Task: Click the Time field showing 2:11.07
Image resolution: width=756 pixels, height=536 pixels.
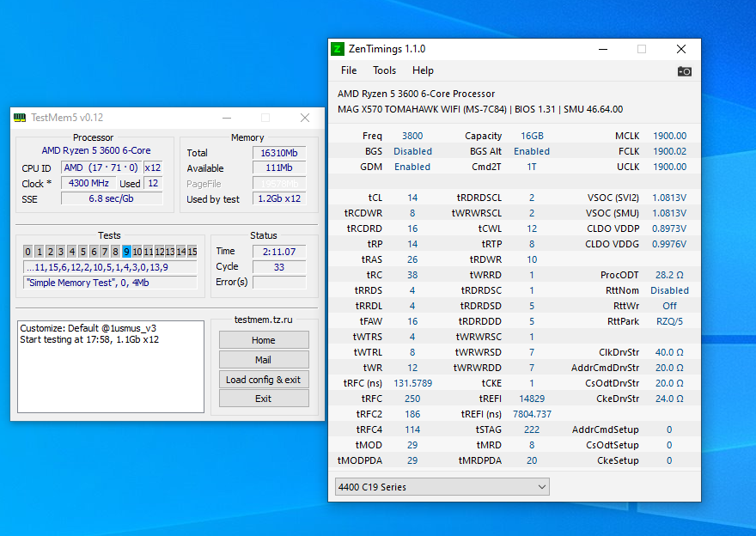Action: click(x=279, y=251)
